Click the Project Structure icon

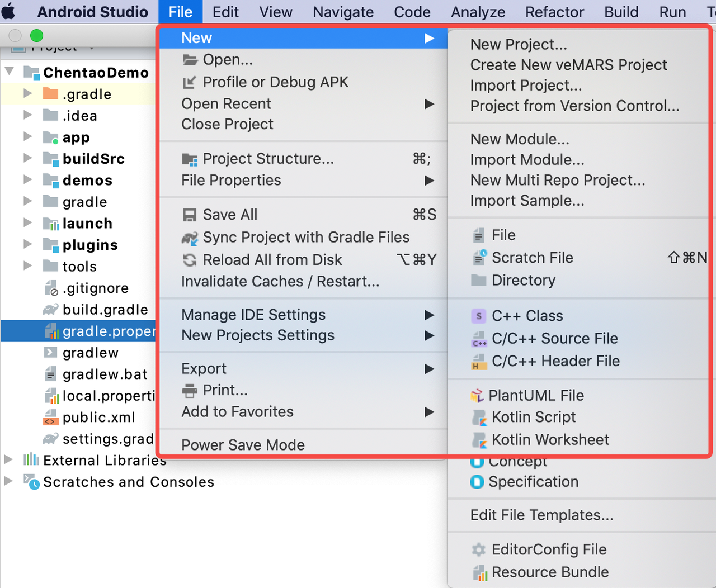tap(190, 160)
